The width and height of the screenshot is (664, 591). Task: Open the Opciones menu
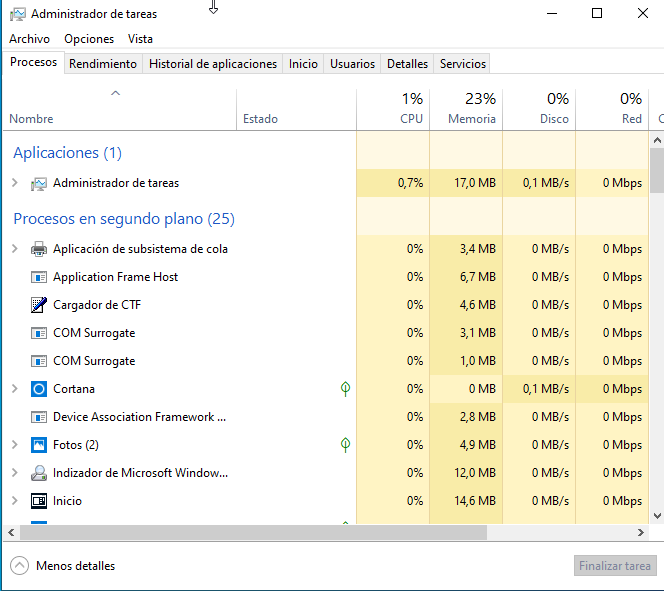pos(89,39)
